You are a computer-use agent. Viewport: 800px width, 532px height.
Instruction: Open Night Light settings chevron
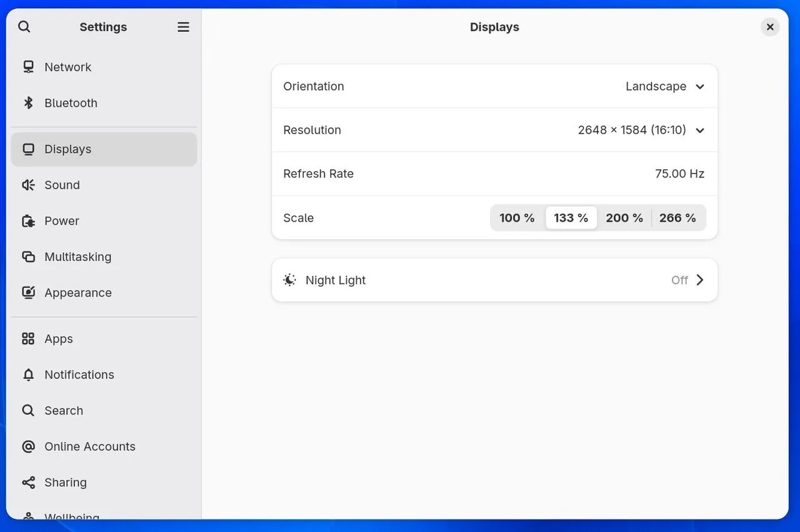700,280
